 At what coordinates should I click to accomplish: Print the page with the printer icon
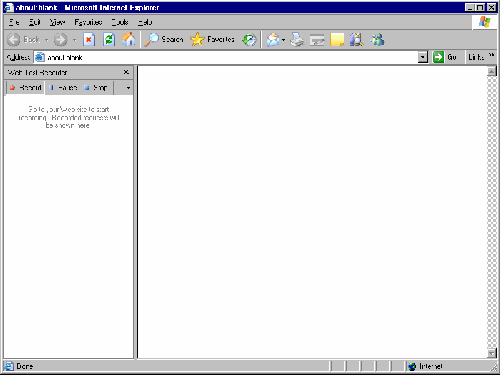(x=297, y=40)
